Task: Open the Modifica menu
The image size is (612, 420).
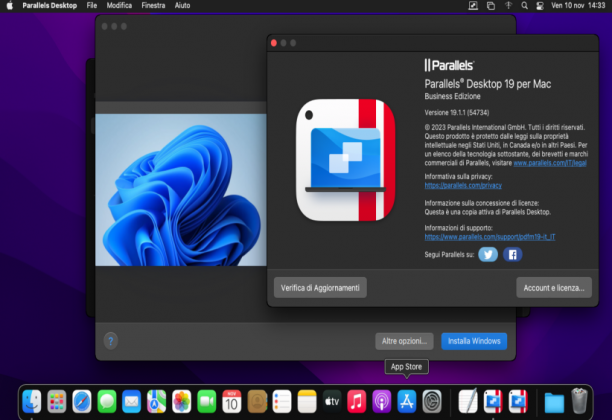Action: 119,5
